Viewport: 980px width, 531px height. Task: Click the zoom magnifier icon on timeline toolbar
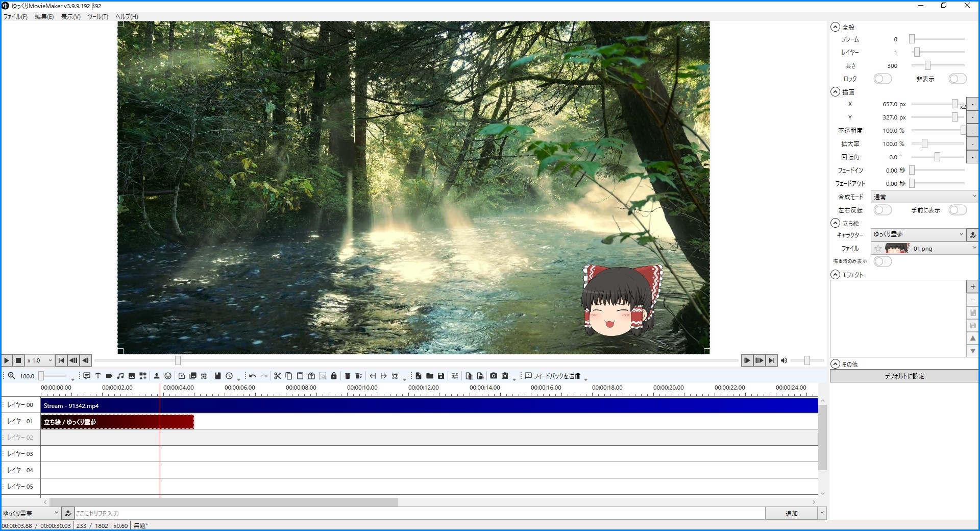[11, 376]
